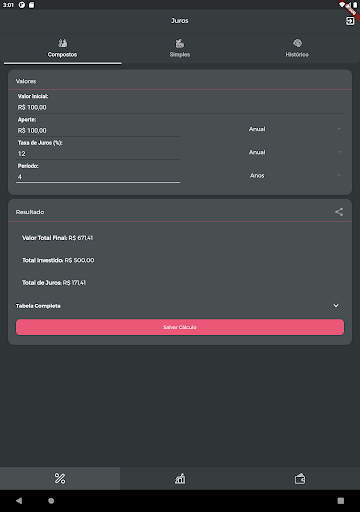Tap the exit icon in the top bar
Screen dimensions: 360x512
coord(350,21)
